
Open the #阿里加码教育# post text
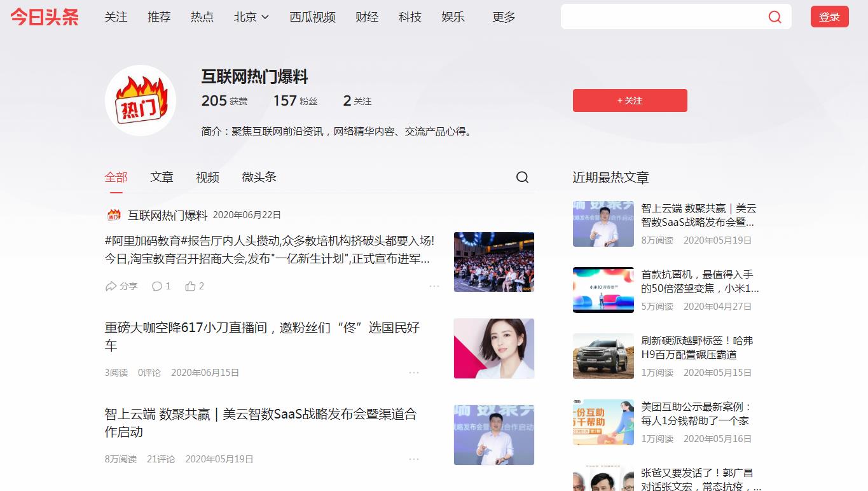(x=270, y=250)
